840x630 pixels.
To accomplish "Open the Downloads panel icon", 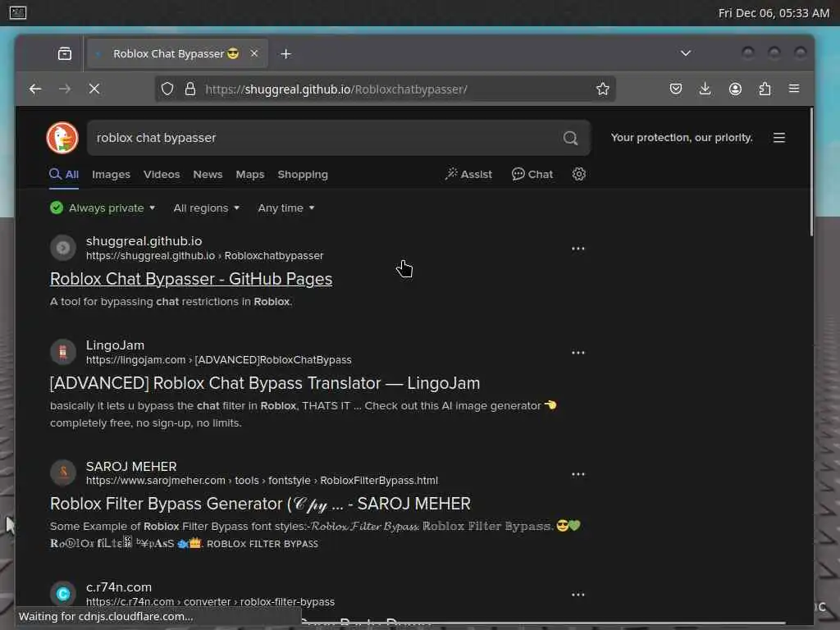I will pyautogui.click(x=705, y=89).
